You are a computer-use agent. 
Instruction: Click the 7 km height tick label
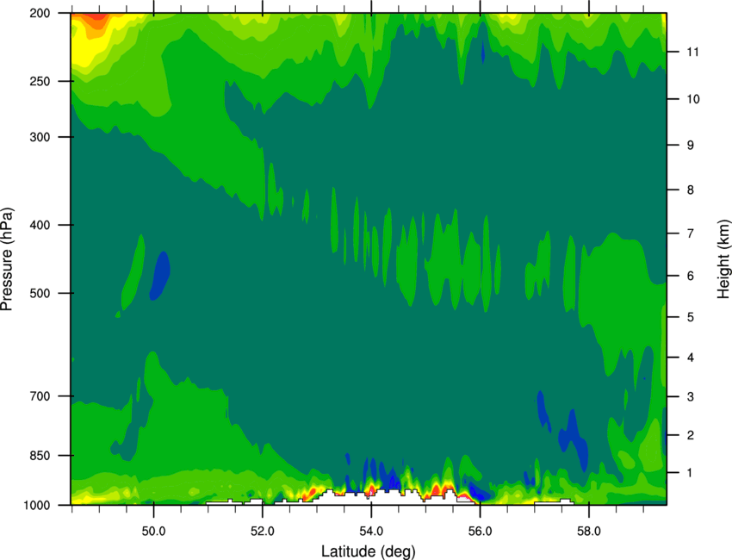pyautogui.click(x=691, y=233)
